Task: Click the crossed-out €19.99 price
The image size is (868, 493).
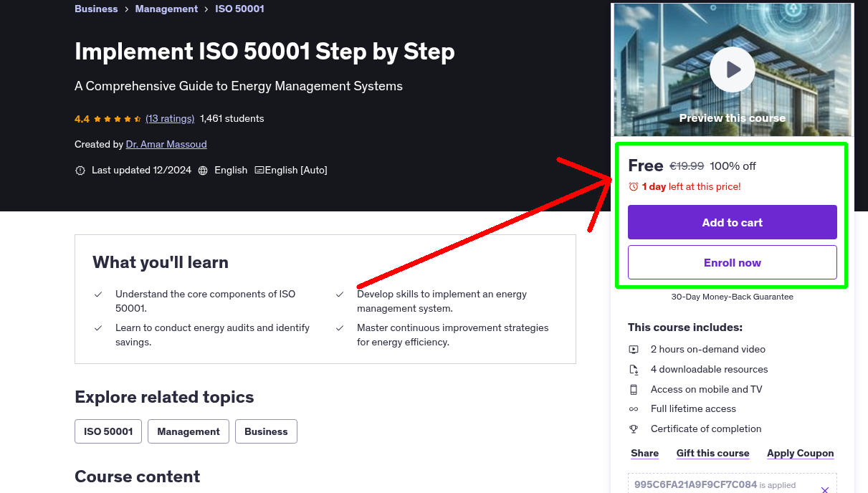Action: (687, 166)
